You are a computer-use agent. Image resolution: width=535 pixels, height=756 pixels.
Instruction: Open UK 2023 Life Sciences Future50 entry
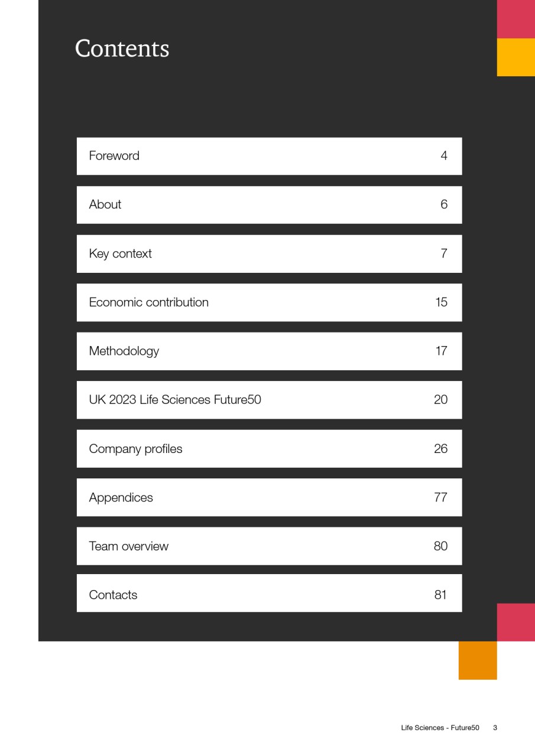tap(269, 400)
